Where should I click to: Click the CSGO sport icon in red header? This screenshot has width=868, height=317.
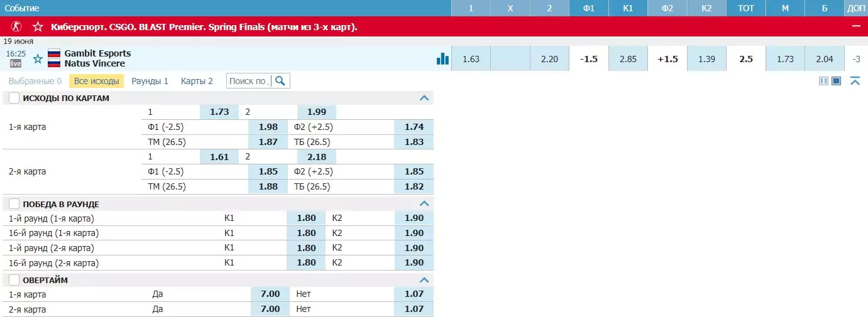(x=17, y=27)
